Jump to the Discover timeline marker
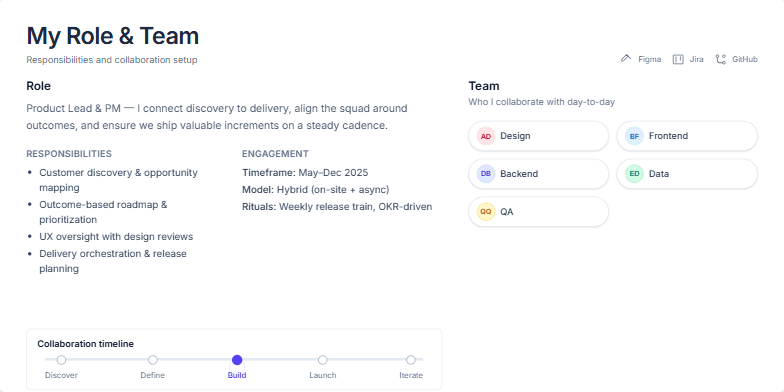 (x=62, y=360)
